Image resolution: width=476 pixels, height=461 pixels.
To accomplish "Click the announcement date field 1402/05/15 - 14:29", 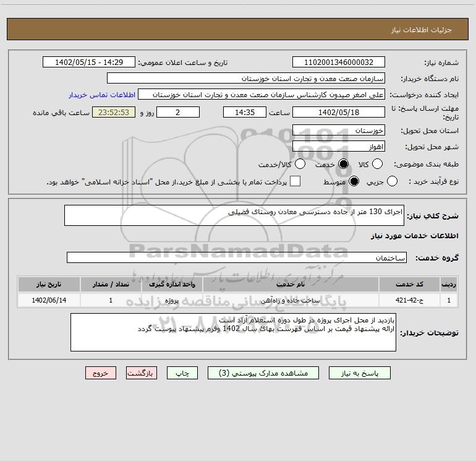I will (89, 62).
